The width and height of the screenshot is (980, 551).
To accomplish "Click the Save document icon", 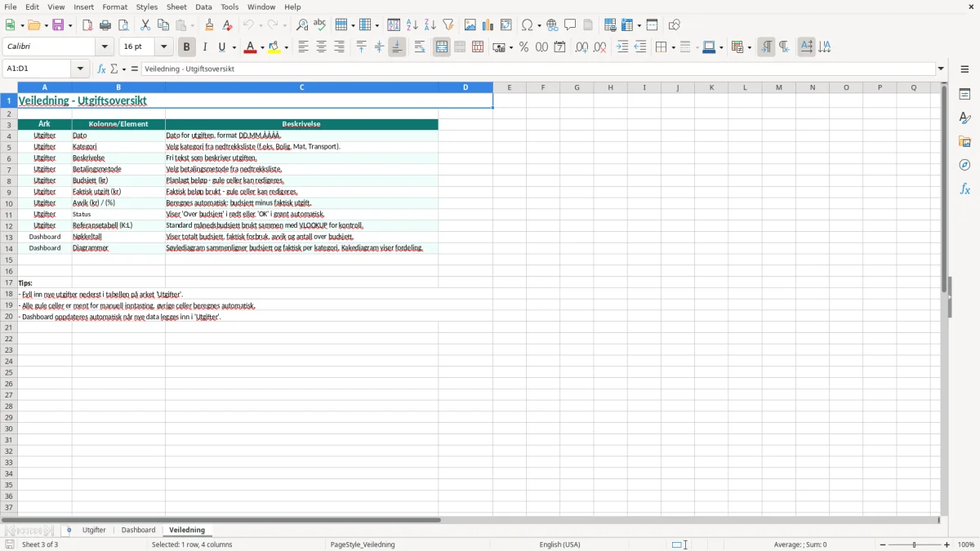I will point(58,24).
